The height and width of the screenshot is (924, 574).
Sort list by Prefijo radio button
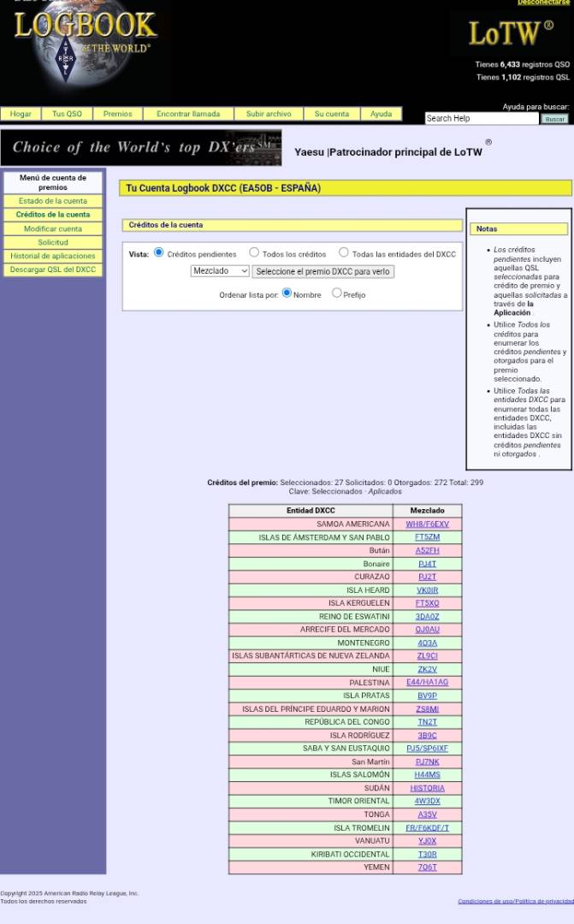point(336,293)
